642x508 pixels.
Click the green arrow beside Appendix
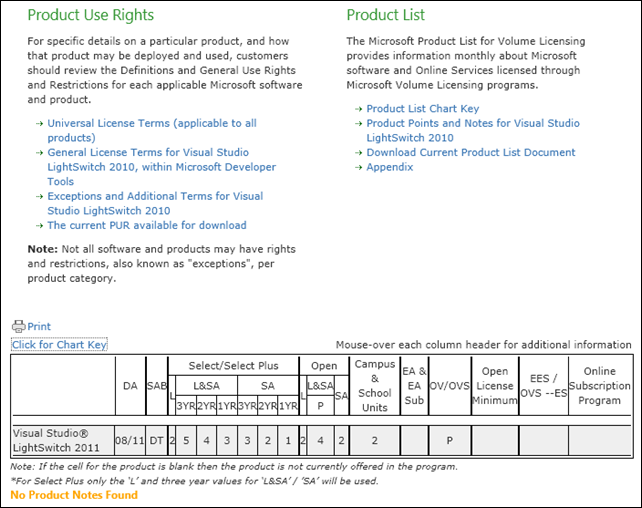pos(358,167)
